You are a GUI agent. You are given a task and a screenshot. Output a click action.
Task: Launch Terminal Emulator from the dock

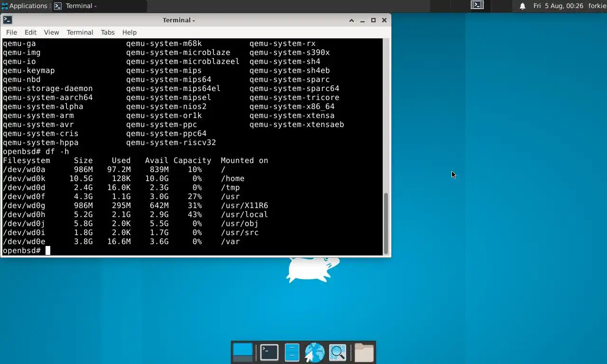pyautogui.click(x=269, y=353)
